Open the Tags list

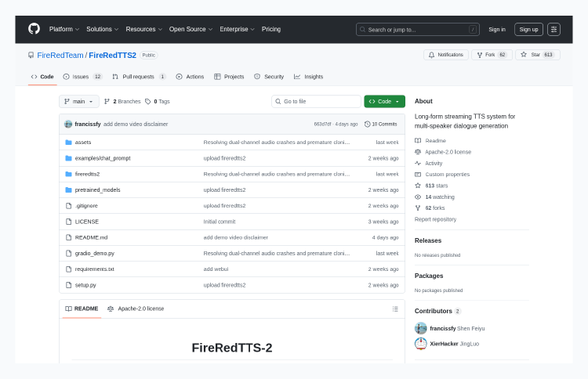158,101
